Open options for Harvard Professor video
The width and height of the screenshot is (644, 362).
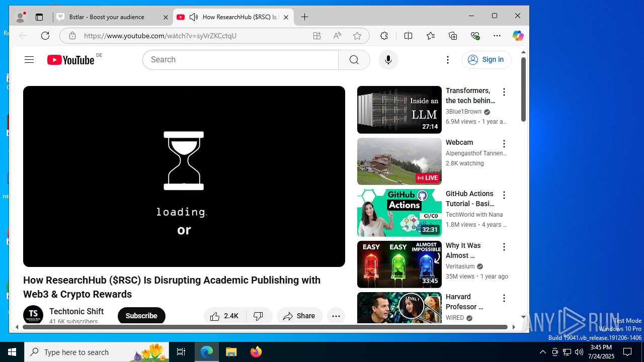504,298
